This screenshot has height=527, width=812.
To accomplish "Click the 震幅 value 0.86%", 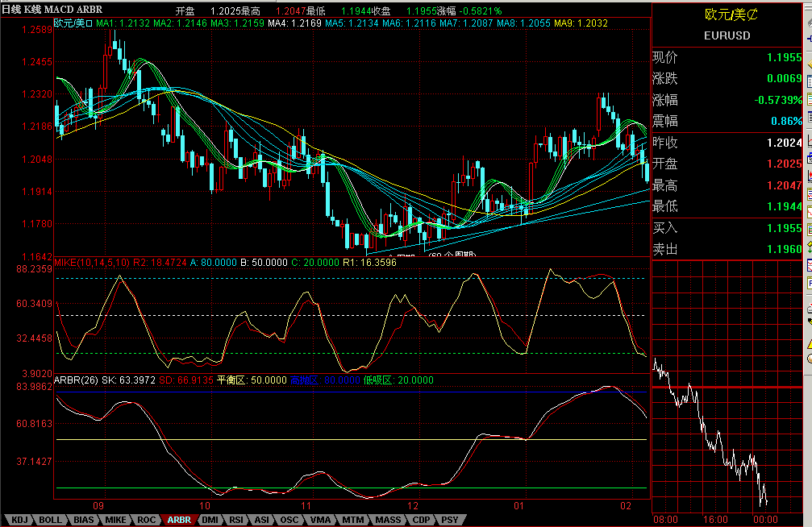I will tap(787, 121).
